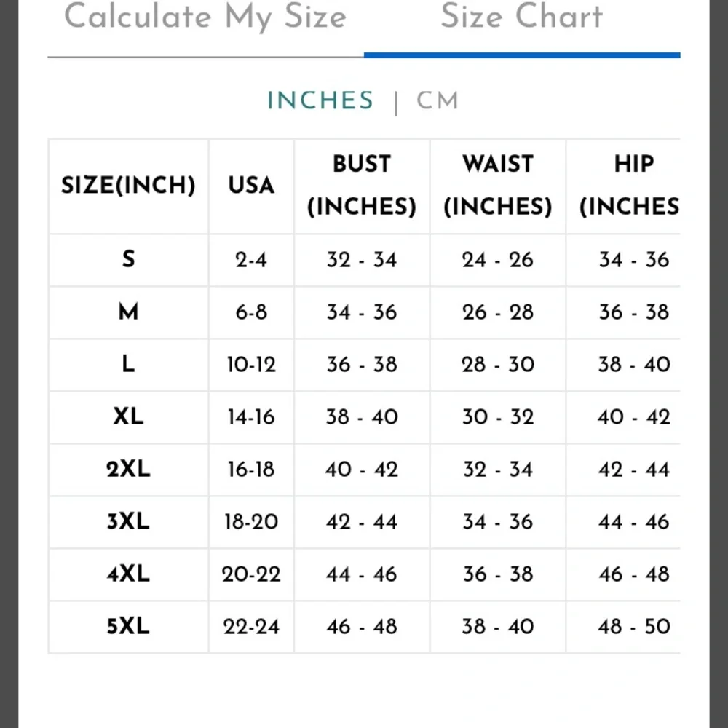Image resolution: width=728 pixels, height=728 pixels.
Task: Select the S size row
Action: pyautogui.click(x=128, y=260)
